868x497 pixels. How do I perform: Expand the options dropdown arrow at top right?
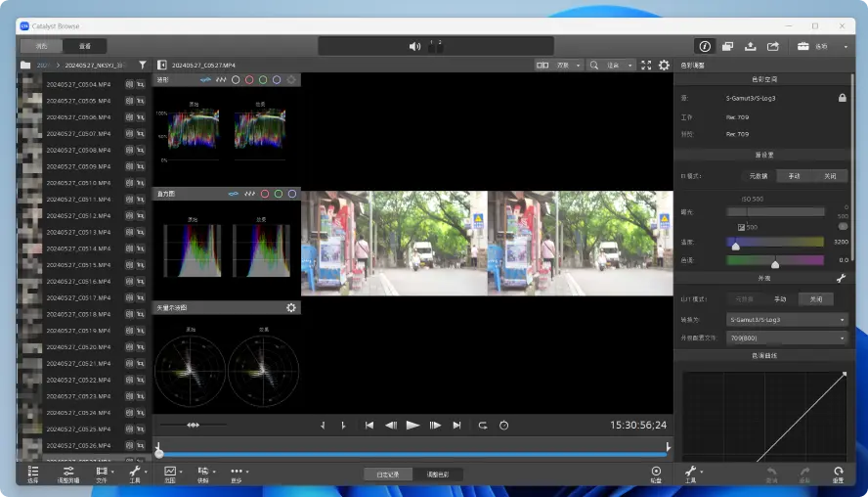pyautogui.click(x=846, y=47)
